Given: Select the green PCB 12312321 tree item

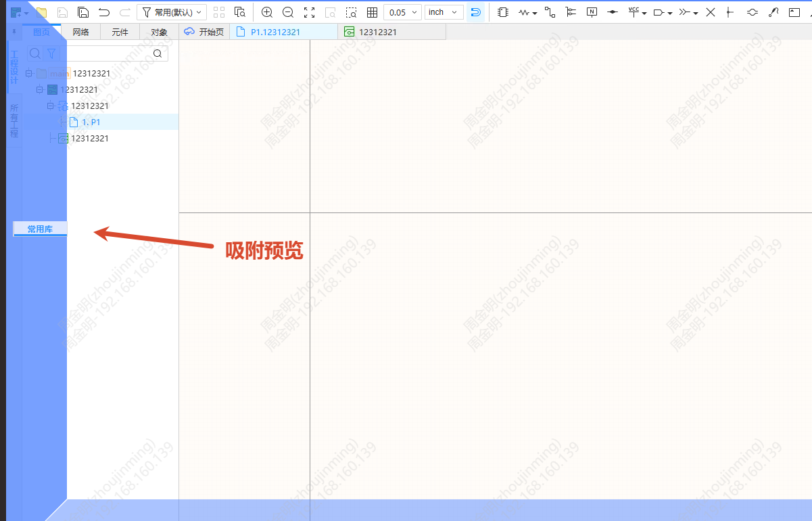Looking at the screenshot, I should 83,138.
